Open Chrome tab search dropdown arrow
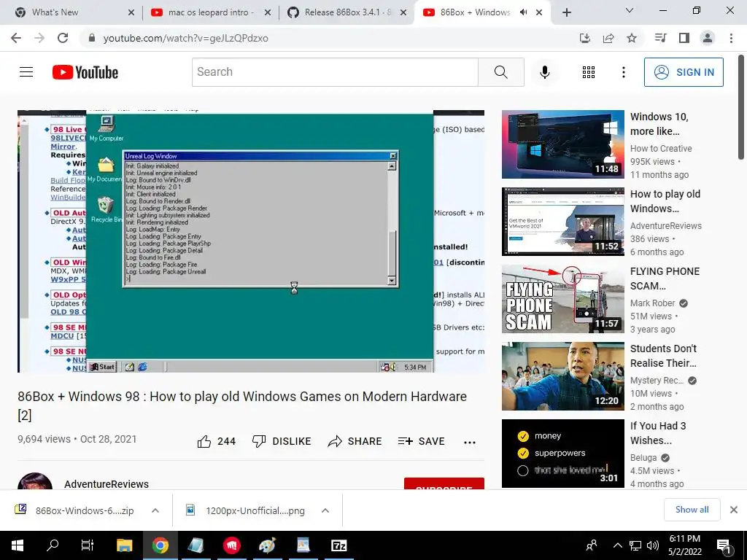This screenshot has width=747, height=560. (630, 10)
